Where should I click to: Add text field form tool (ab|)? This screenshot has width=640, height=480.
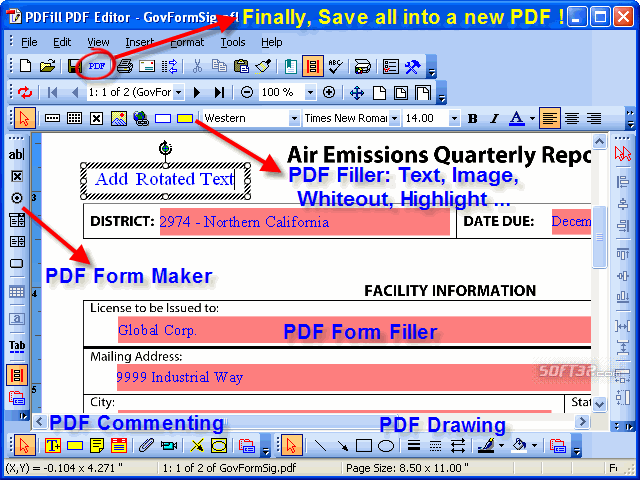click(x=17, y=154)
